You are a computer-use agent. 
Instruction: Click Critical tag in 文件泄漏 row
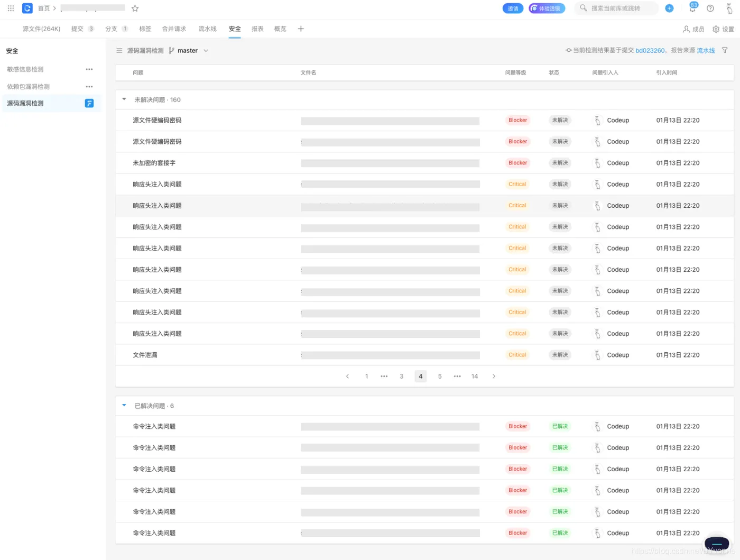point(517,355)
